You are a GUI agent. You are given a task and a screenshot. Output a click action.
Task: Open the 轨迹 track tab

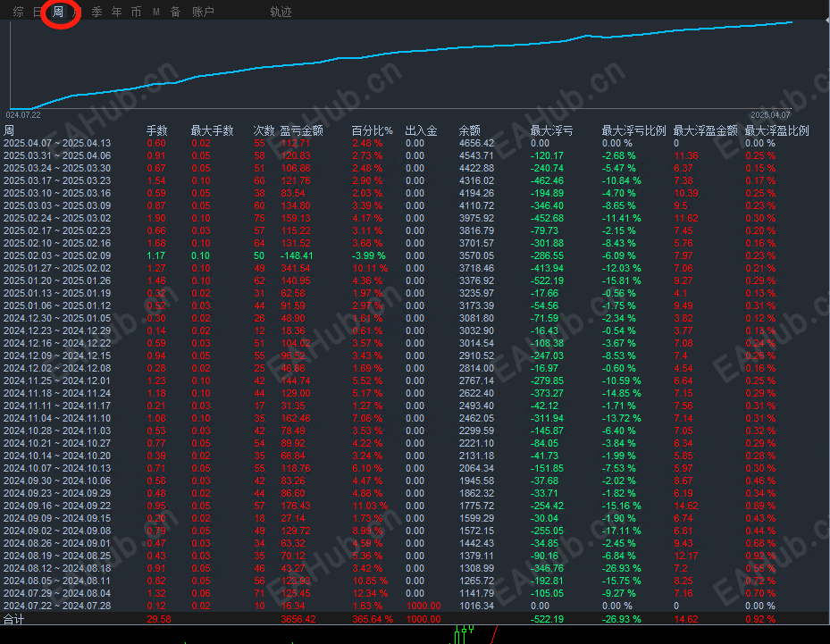[281, 12]
